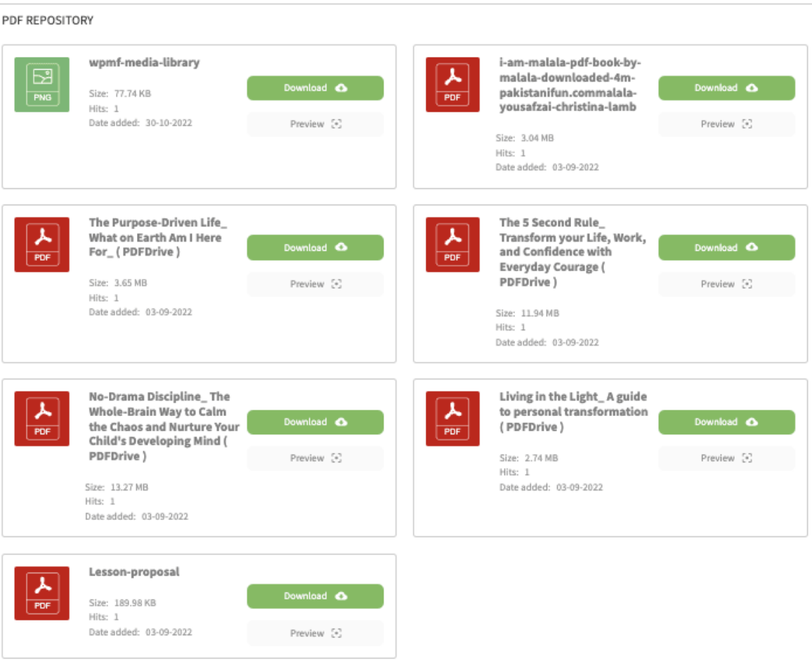The height and width of the screenshot is (662, 812).
Task: Click the PDF icon for No-Drama Discipline
Action: coord(42,419)
